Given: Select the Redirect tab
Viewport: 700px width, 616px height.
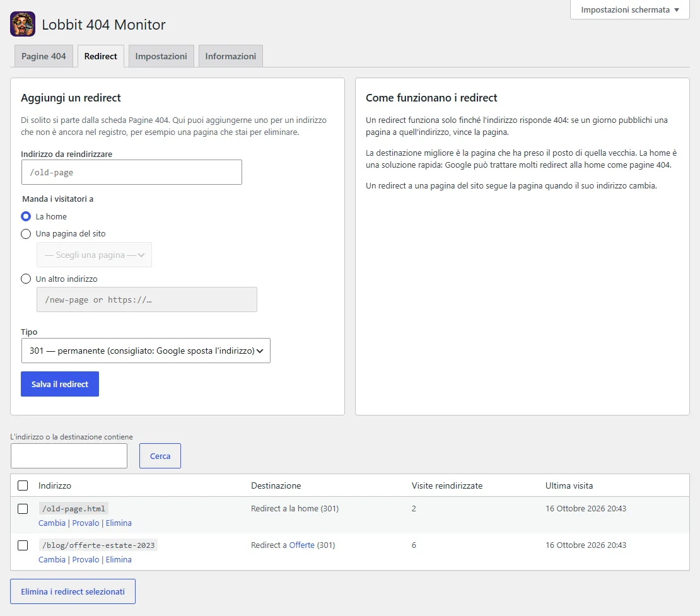Looking at the screenshot, I should [x=100, y=56].
